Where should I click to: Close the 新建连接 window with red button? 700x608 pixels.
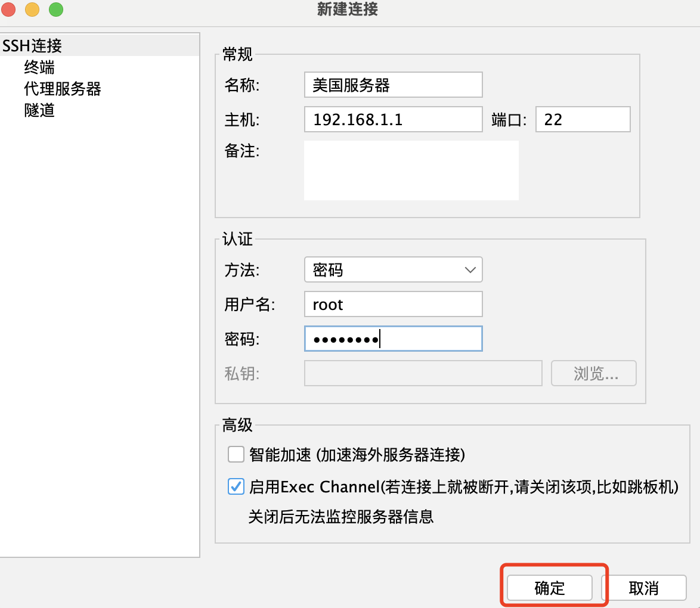click(x=8, y=10)
